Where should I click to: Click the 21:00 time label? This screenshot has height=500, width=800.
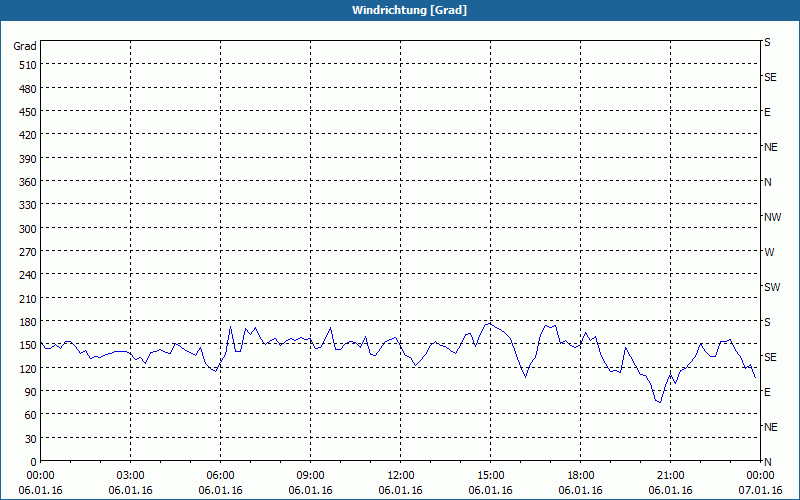[x=670, y=476]
